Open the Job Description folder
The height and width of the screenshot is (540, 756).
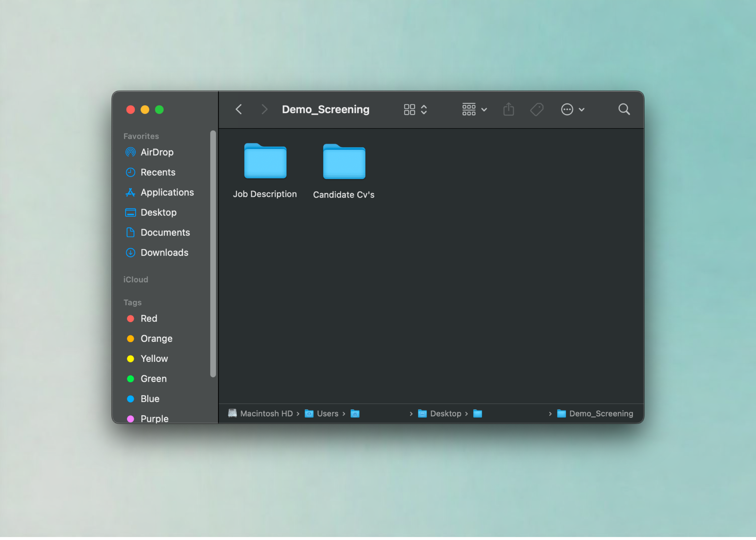tap(265, 162)
